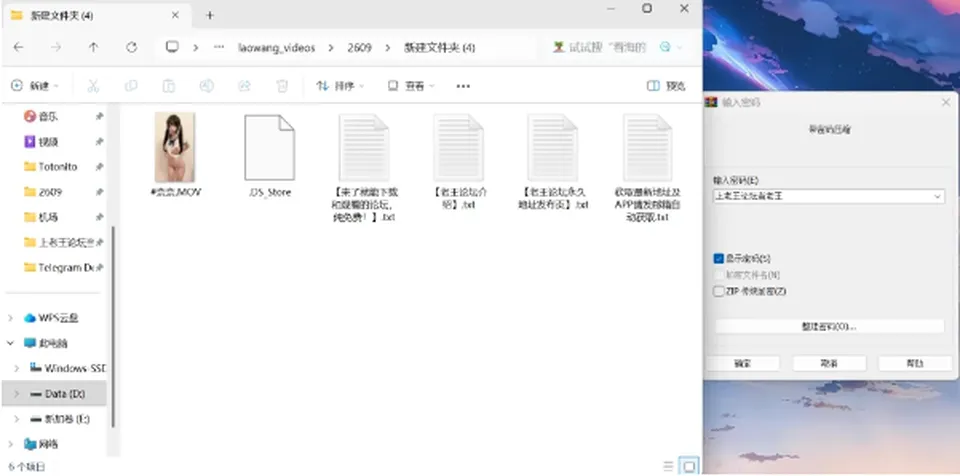This screenshot has height=476, width=960.
Task: Expand the Data (D:) drive node
Action: click(x=17, y=393)
